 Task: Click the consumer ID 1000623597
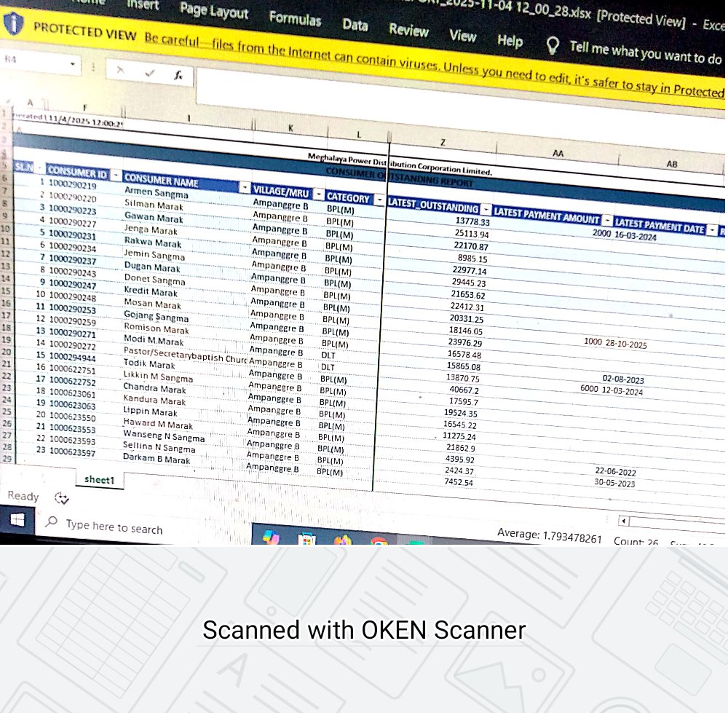(72, 452)
